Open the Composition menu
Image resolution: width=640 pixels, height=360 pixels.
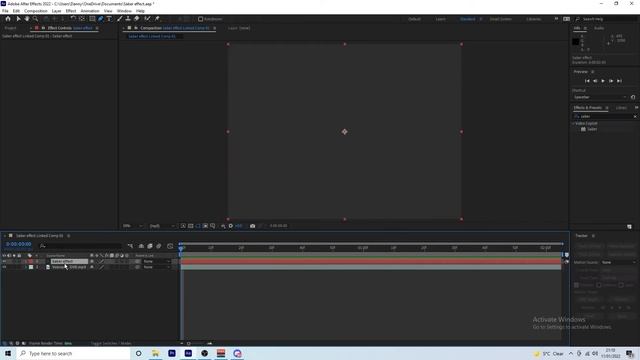pyautogui.click(x=36, y=11)
